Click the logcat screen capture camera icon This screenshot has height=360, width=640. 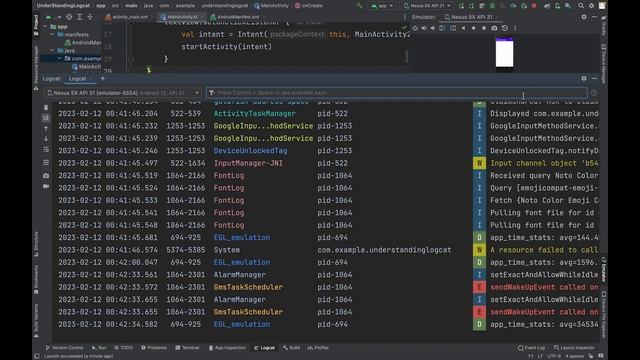46,176
